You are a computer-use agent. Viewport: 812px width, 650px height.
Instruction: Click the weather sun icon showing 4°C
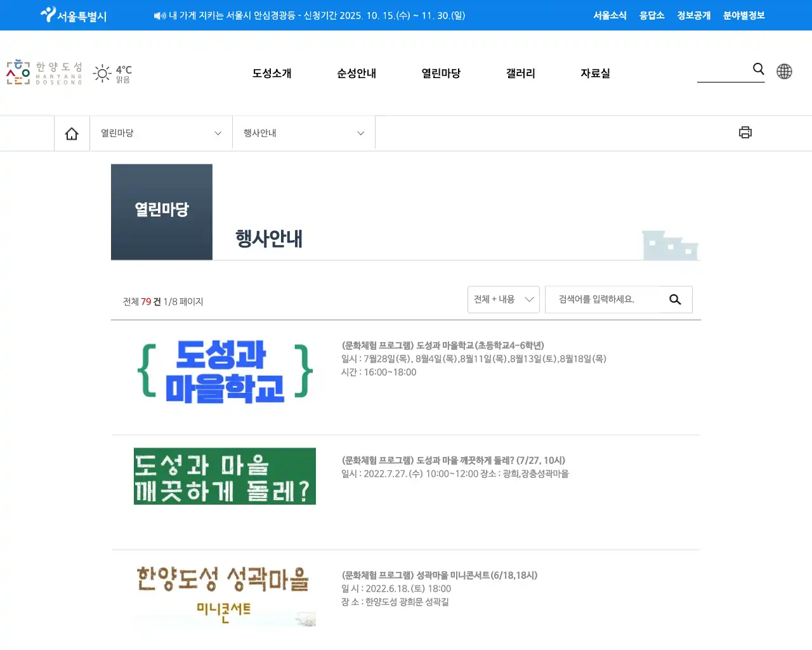pyautogui.click(x=102, y=73)
